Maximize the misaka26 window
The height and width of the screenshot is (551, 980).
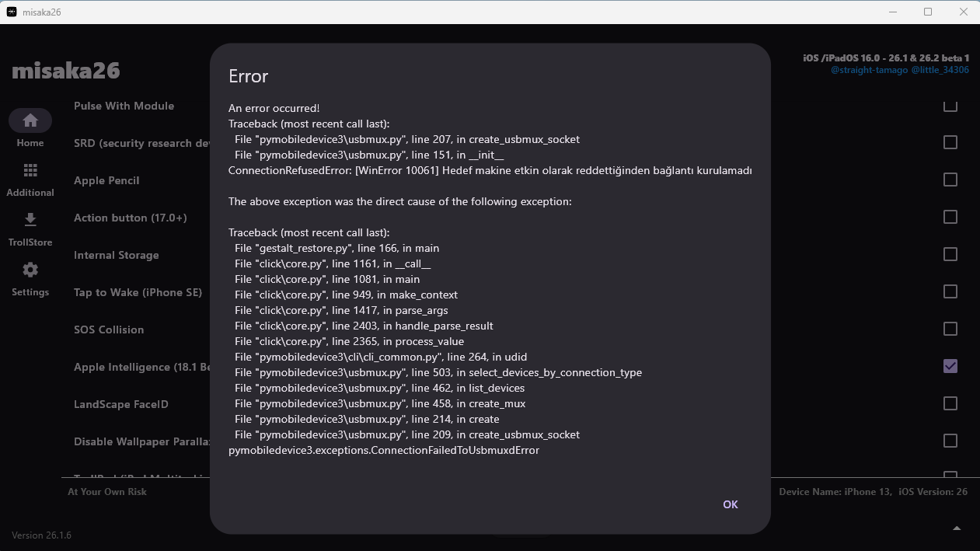(928, 12)
